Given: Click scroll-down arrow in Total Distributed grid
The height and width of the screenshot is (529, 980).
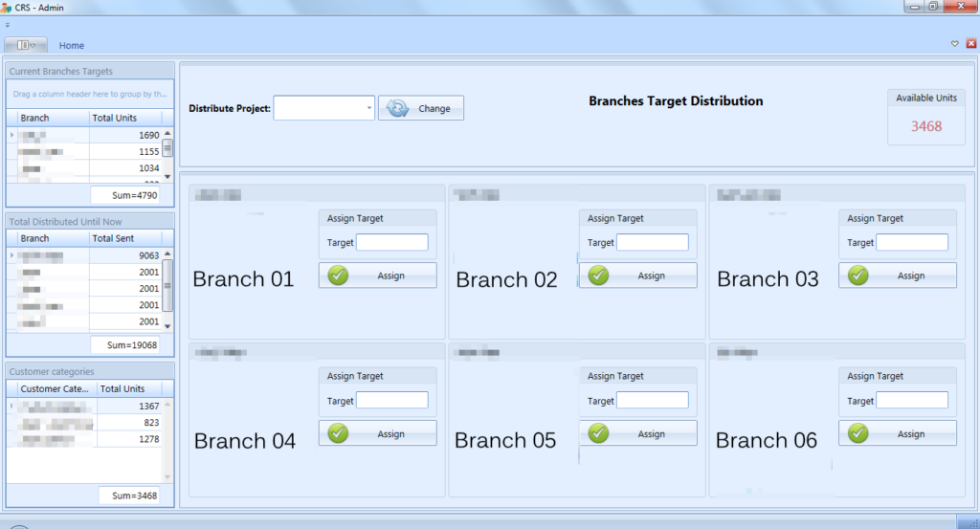Looking at the screenshot, I should tap(167, 326).
